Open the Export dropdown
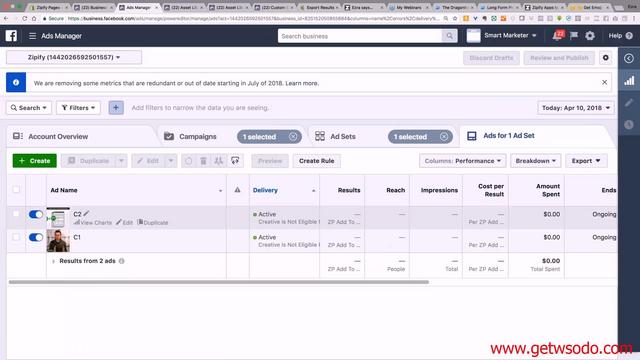Image resolution: width=640 pixels, height=360 pixels. [x=586, y=161]
